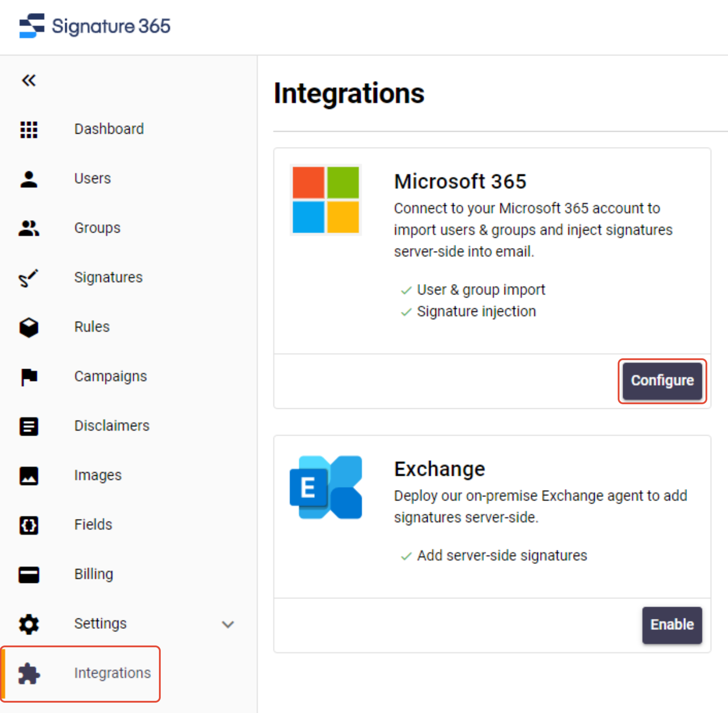Click the Users person icon
The height and width of the screenshot is (713, 728).
tap(29, 179)
